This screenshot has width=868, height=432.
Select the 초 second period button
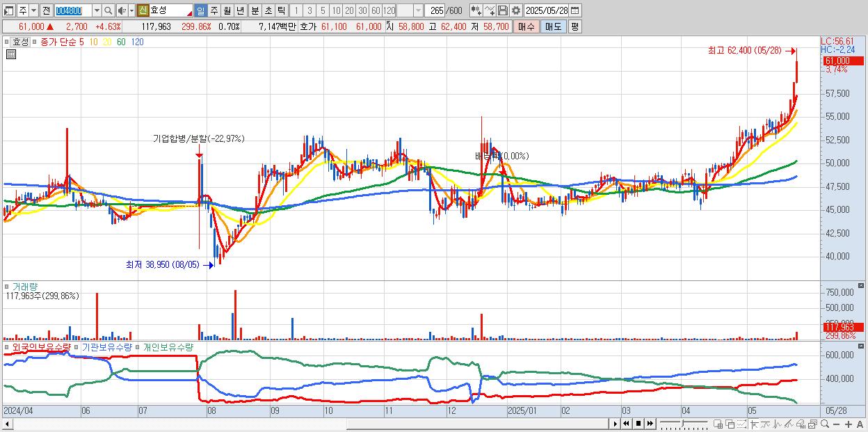(268, 10)
